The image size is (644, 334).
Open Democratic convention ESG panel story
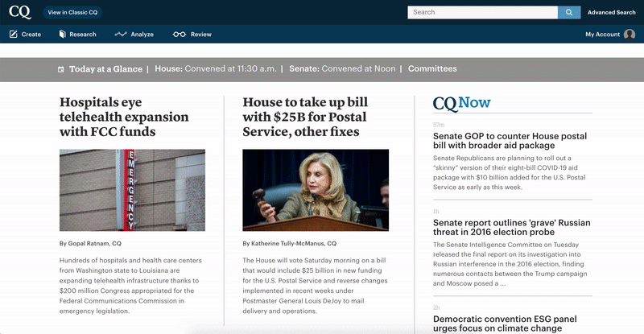[505, 324]
